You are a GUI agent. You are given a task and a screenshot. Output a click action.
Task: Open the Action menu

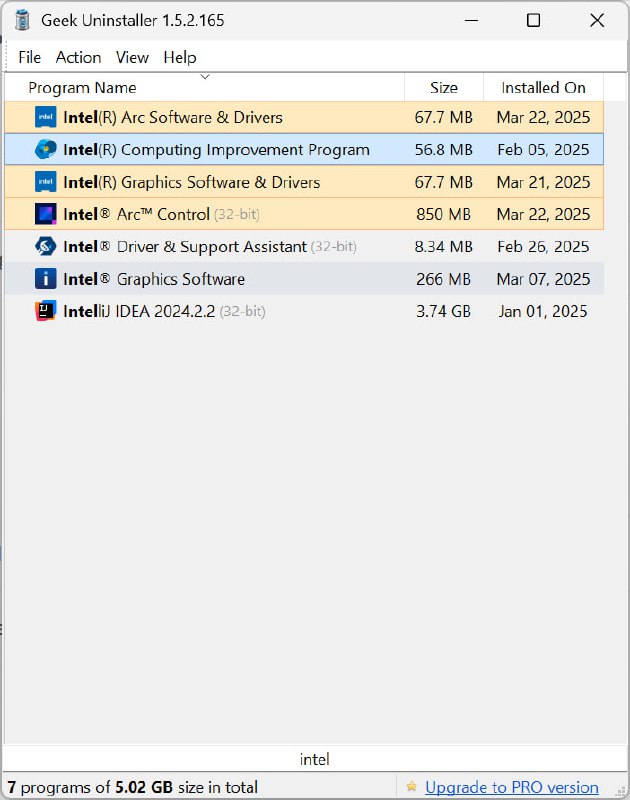(79, 57)
